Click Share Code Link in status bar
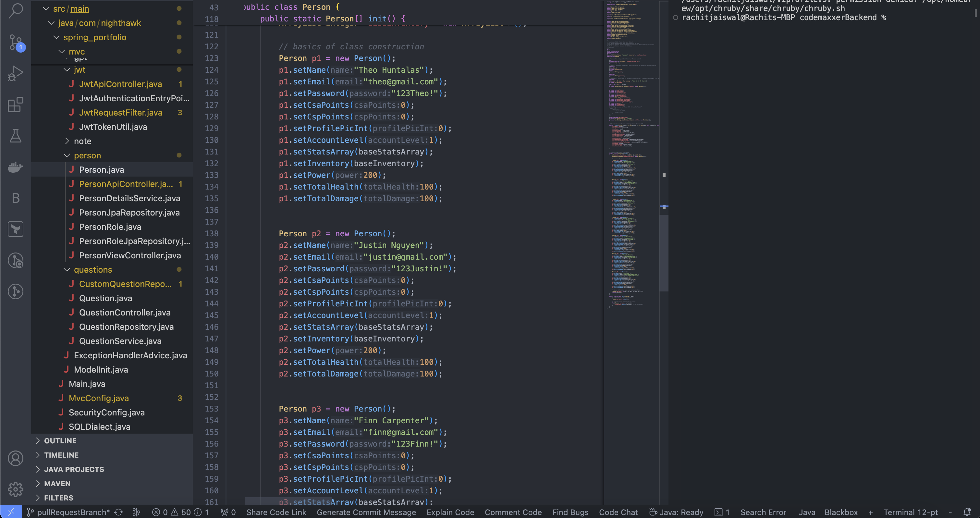Viewport: 980px width, 518px height. click(276, 512)
